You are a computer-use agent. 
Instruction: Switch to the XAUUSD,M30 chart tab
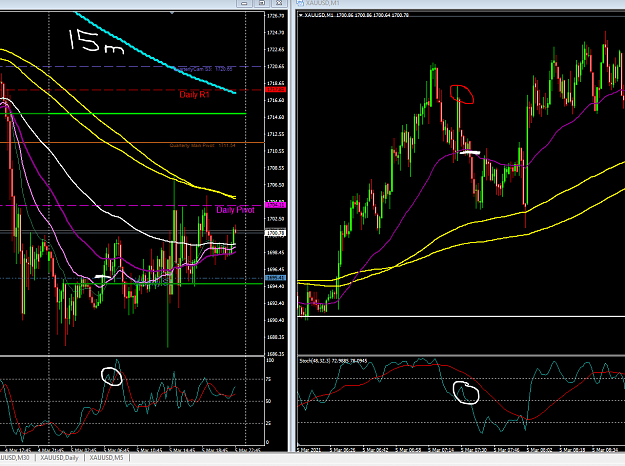click(15, 458)
